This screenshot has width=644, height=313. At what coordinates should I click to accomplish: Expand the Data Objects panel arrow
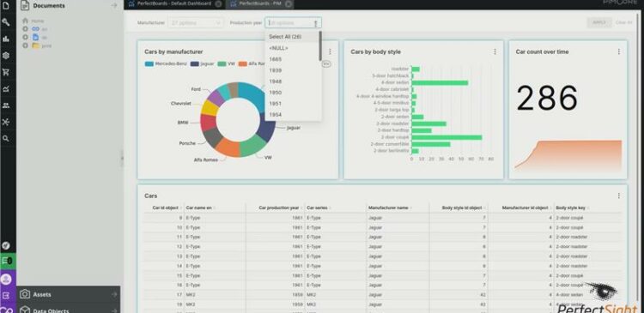(x=114, y=310)
